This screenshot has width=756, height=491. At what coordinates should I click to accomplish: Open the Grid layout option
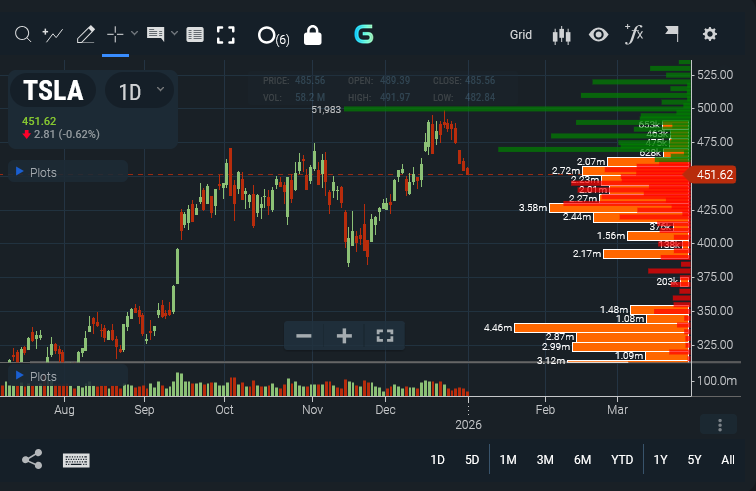pyautogui.click(x=521, y=35)
